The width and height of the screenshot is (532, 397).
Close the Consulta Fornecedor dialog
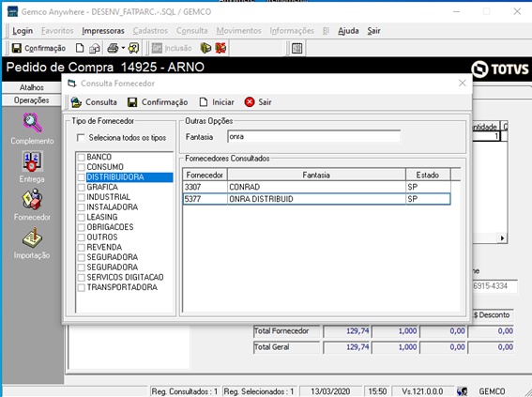point(463,84)
